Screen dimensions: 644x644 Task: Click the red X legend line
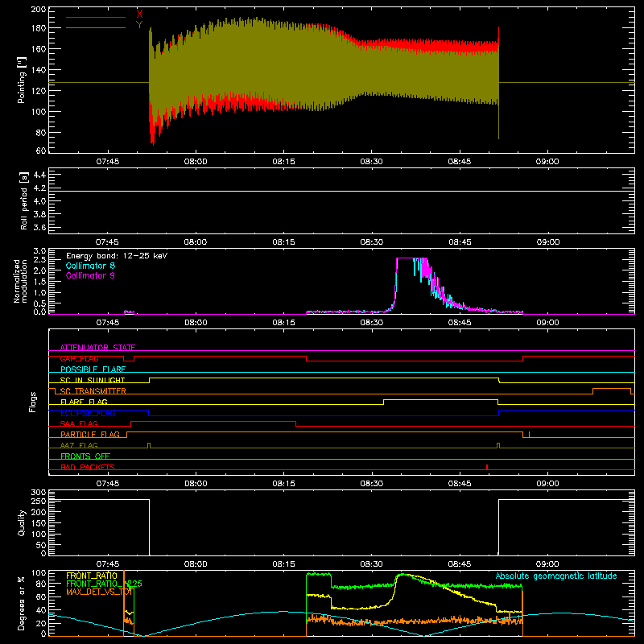(96, 17)
